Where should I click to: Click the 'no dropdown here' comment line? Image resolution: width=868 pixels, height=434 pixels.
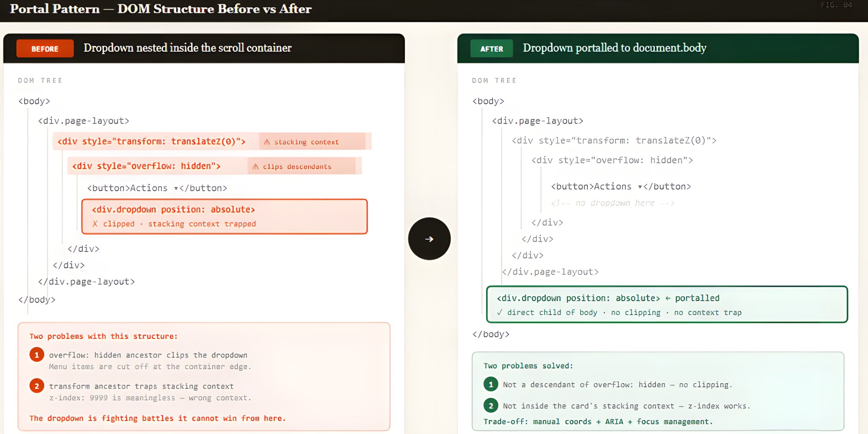(612, 203)
